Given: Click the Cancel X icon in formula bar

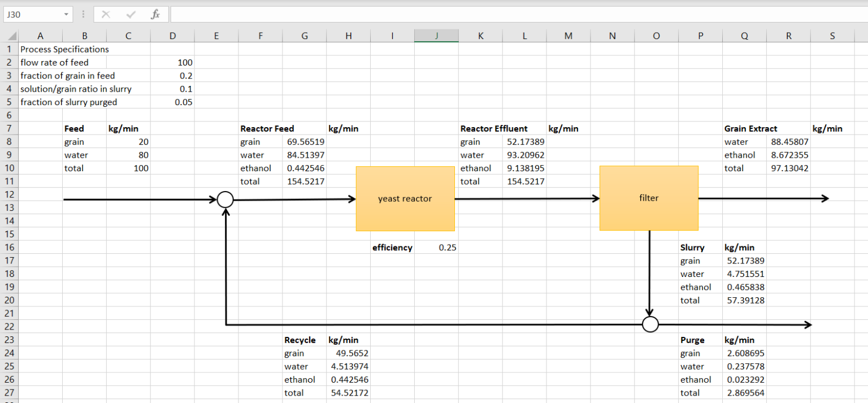Looking at the screenshot, I should 106,15.
